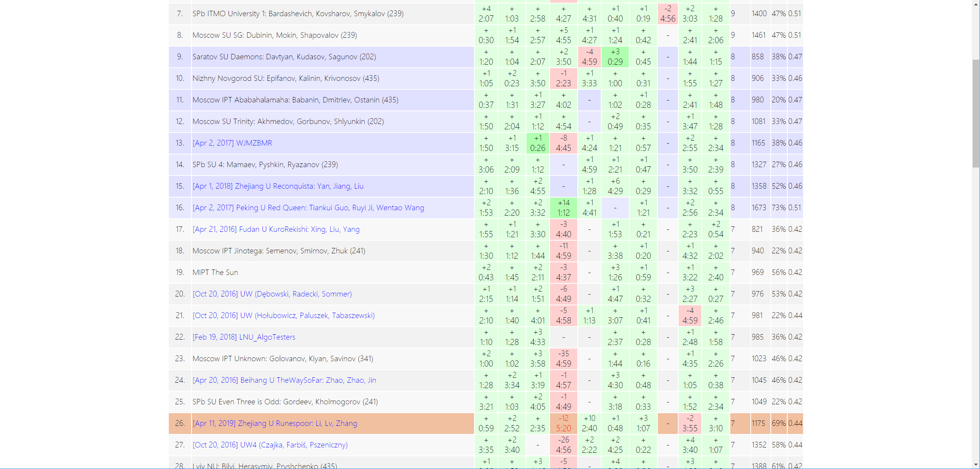Open UW Dębowski, Radecki, Sommer link
This screenshot has width=980, height=469.
pos(272,294)
